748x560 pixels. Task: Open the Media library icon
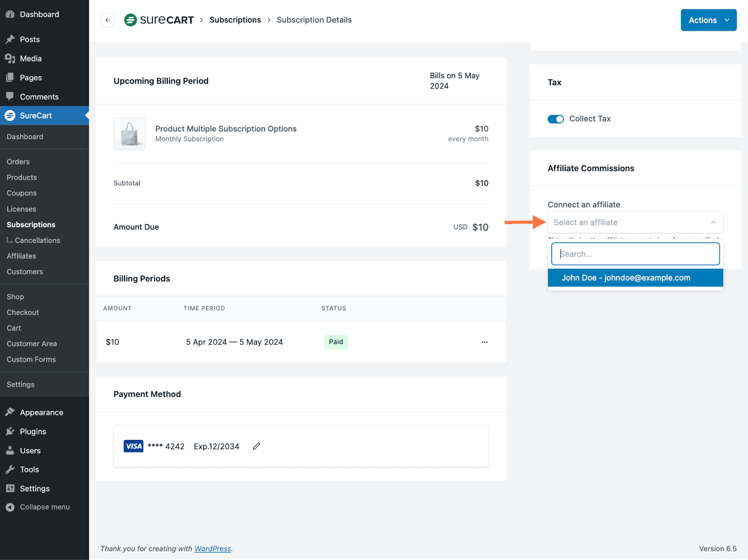coord(10,58)
